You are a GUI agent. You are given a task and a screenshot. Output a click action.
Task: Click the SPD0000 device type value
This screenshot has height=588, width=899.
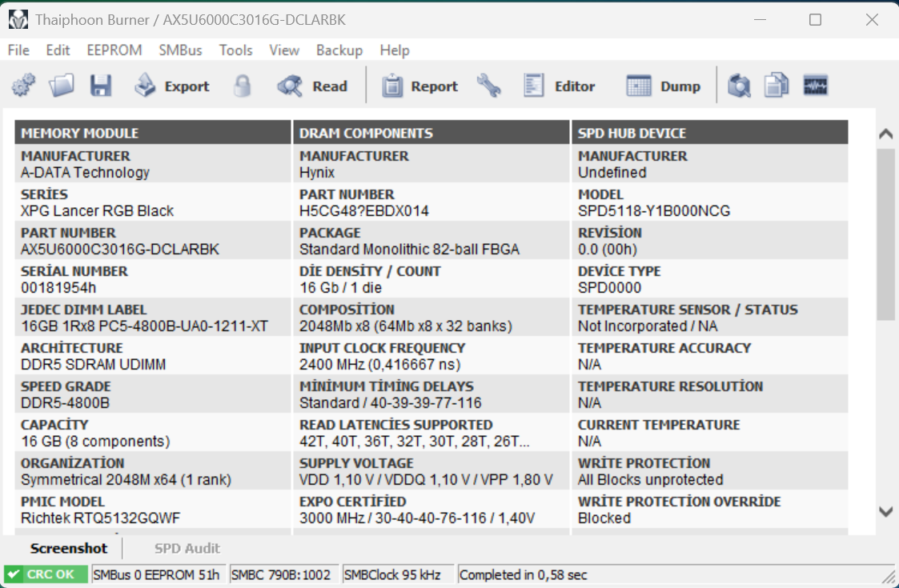[x=609, y=288]
